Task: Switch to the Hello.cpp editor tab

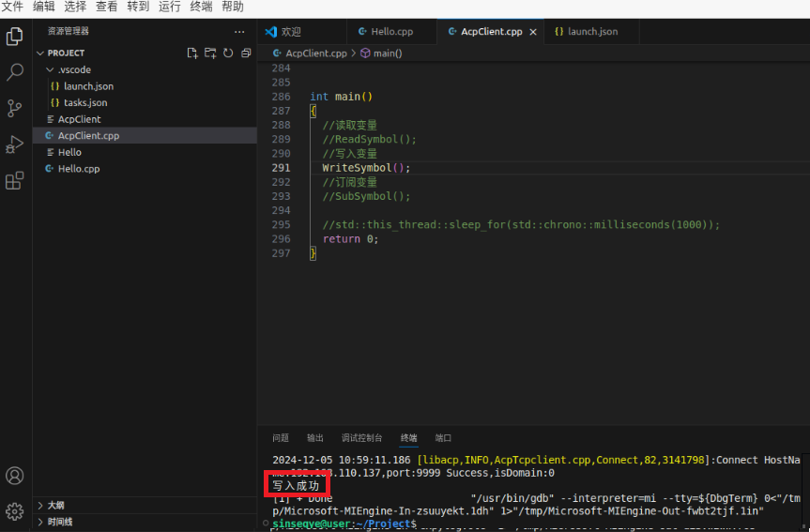Action: click(391, 32)
